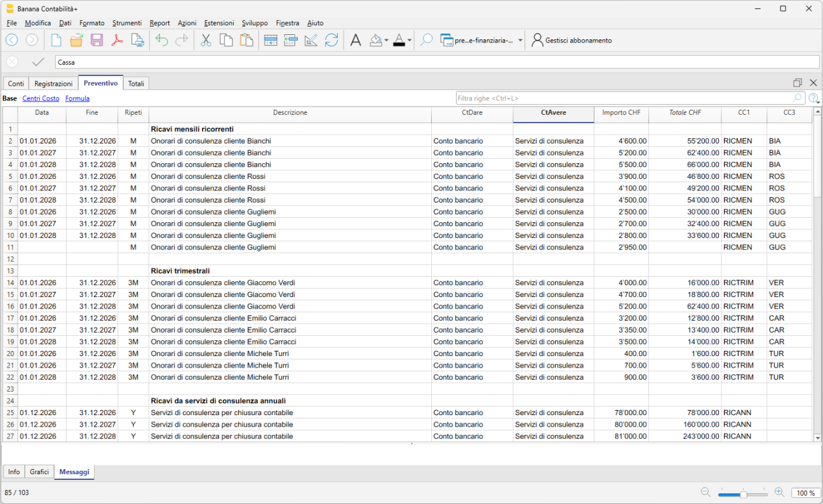This screenshot has width=823, height=504.
Task: Switch to the Registrazioni tab
Action: 53,83
